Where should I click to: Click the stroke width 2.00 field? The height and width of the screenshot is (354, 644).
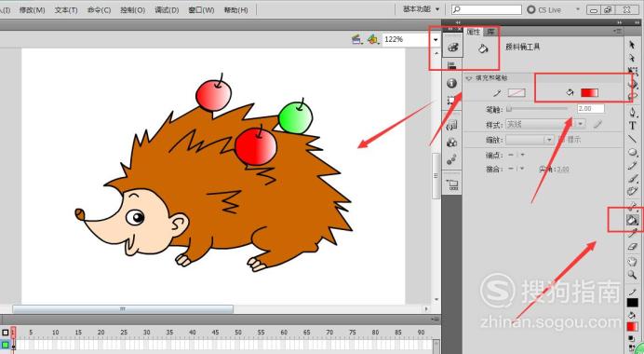591,109
